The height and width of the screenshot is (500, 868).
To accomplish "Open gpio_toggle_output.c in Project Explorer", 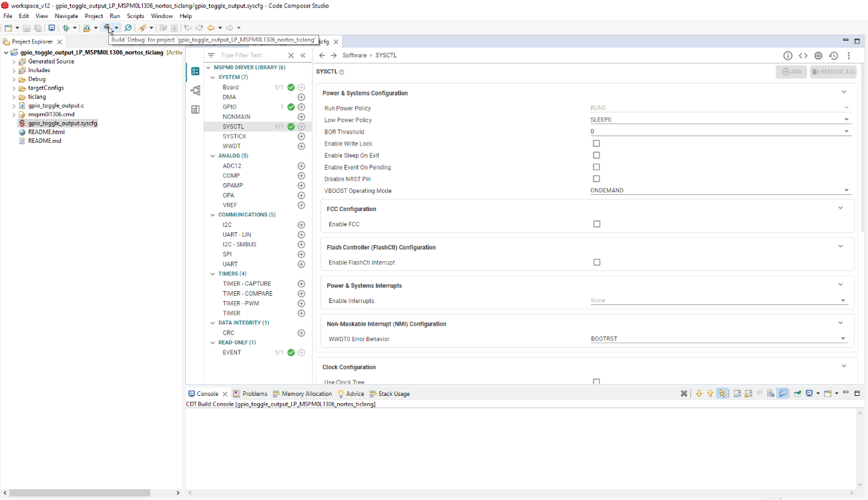I will tap(55, 105).
